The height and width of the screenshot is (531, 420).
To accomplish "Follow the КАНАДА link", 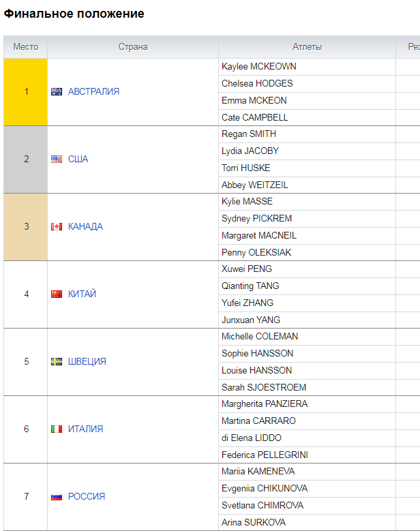I will pyautogui.click(x=85, y=226).
